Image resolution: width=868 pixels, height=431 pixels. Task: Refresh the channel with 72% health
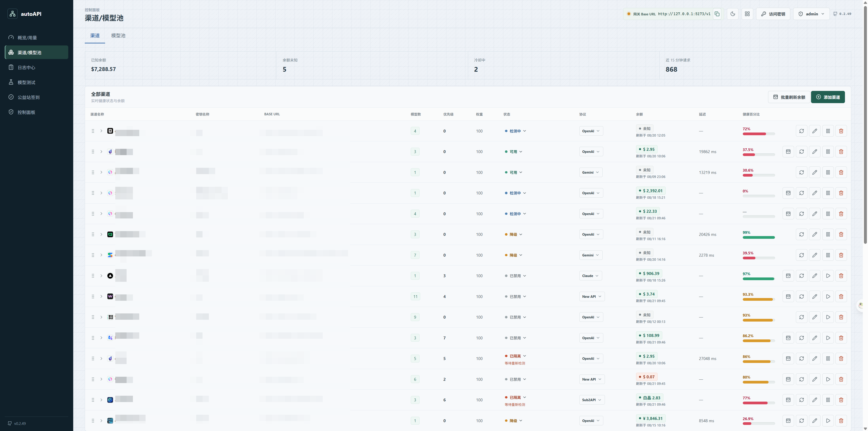[801, 131]
